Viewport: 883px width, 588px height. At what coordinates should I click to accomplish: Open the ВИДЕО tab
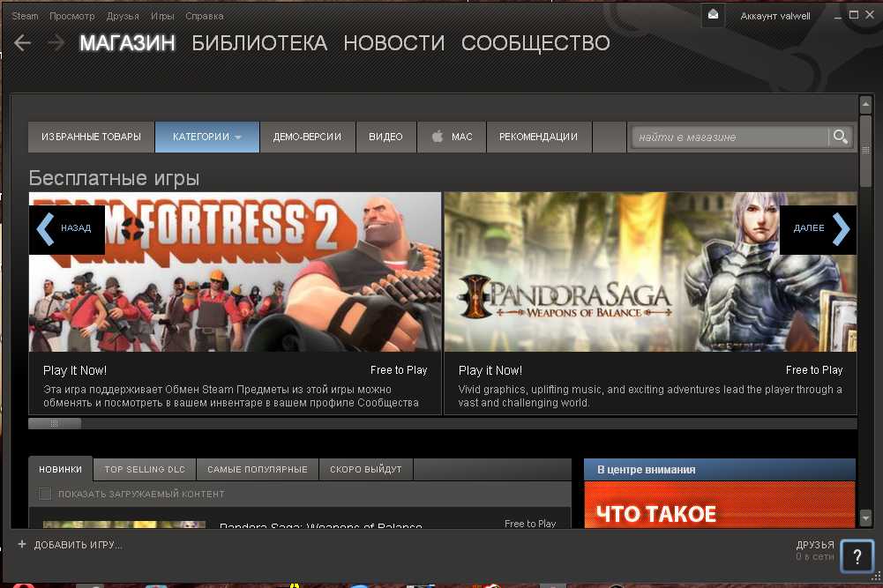tap(385, 137)
